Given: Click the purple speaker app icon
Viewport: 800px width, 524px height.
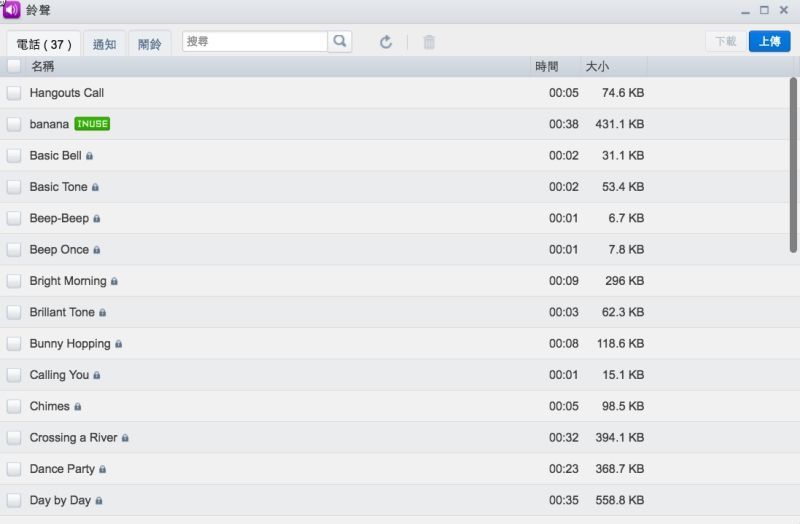Looking at the screenshot, I should tap(12, 10).
